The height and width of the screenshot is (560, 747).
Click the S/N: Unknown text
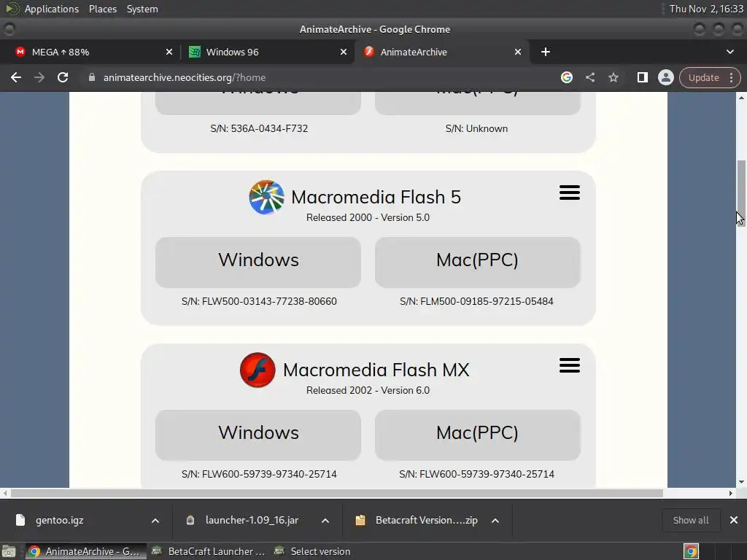(476, 128)
